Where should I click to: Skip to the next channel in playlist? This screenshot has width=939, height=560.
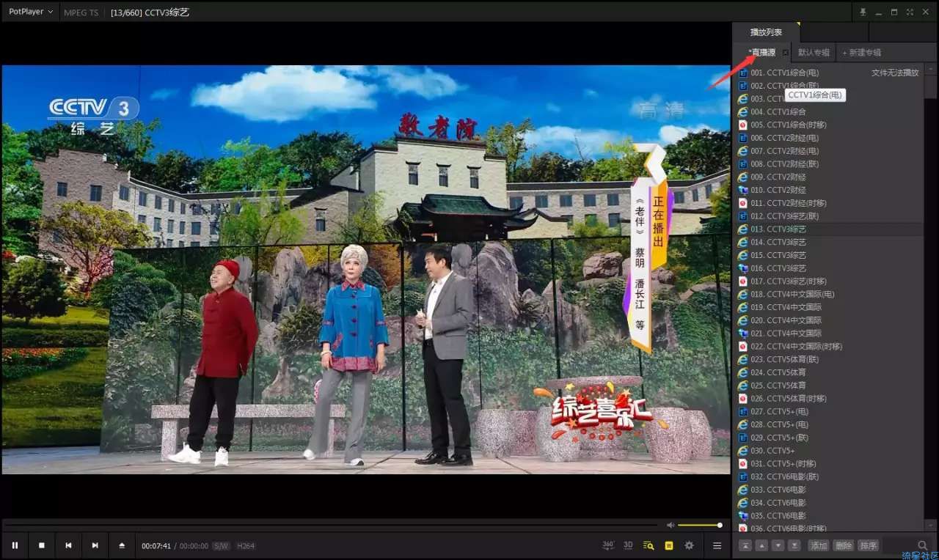point(95,545)
